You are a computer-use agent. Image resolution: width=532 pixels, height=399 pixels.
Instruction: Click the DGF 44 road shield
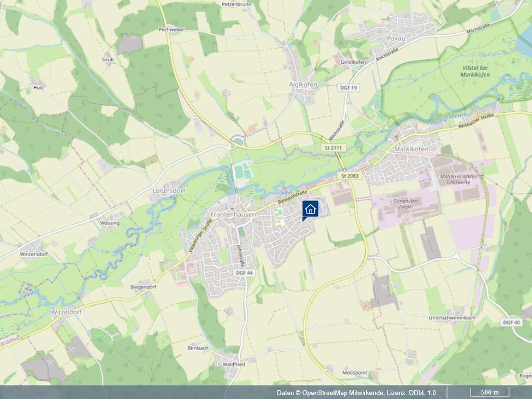pyautogui.click(x=244, y=272)
